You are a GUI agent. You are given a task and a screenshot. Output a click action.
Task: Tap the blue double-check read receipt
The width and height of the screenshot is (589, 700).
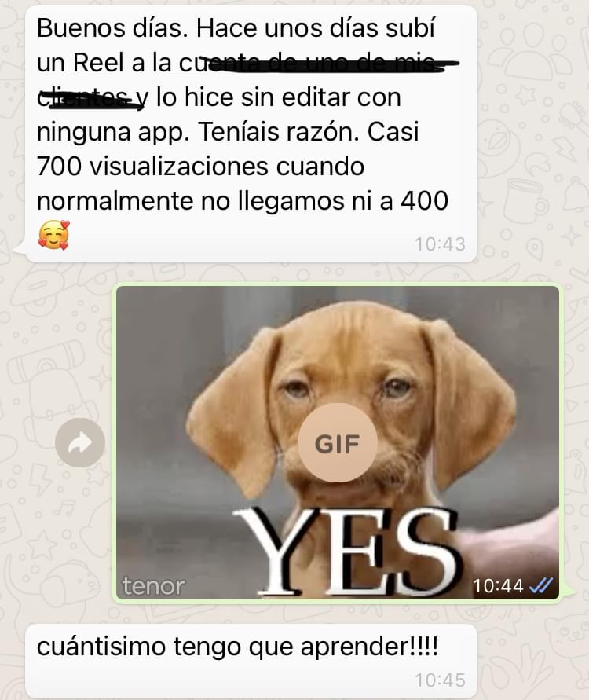coord(540,585)
